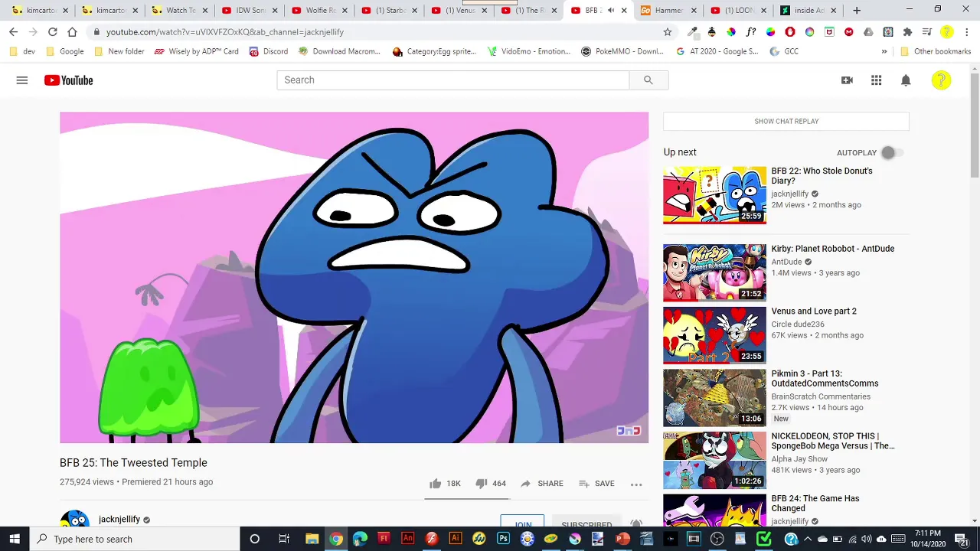This screenshot has width=980, height=551.
Task: Open Nickelodeon Stop This video thumbnail
Action: pyautogui.click(x=714, y=460)
